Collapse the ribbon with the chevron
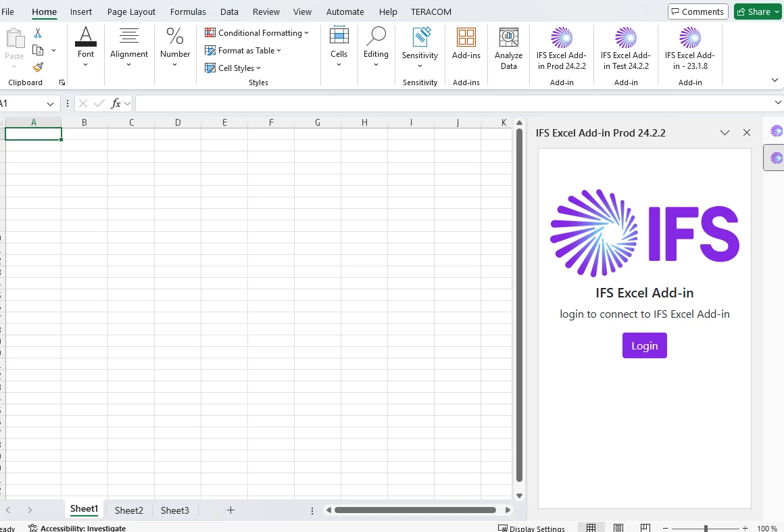The height and width of the screenshot is (532, 784). [775, 80]
